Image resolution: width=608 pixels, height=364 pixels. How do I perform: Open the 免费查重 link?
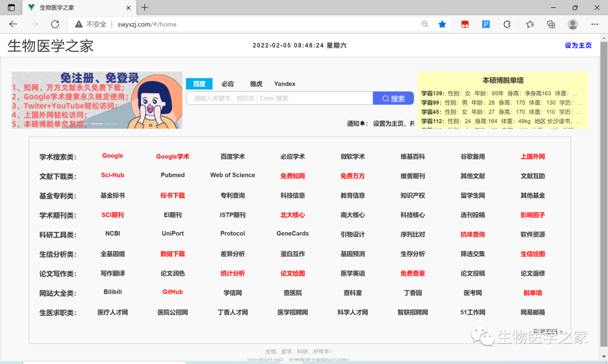coord(413,273)
